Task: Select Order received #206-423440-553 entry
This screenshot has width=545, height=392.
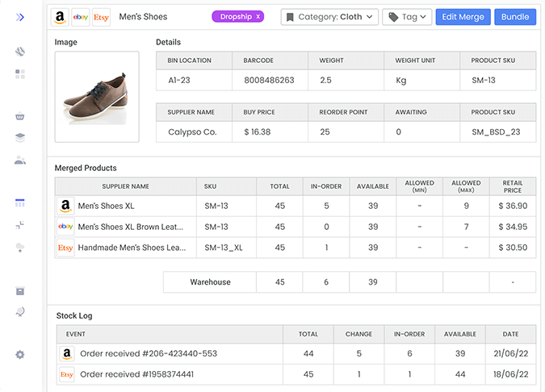Action: click(149, 353)
